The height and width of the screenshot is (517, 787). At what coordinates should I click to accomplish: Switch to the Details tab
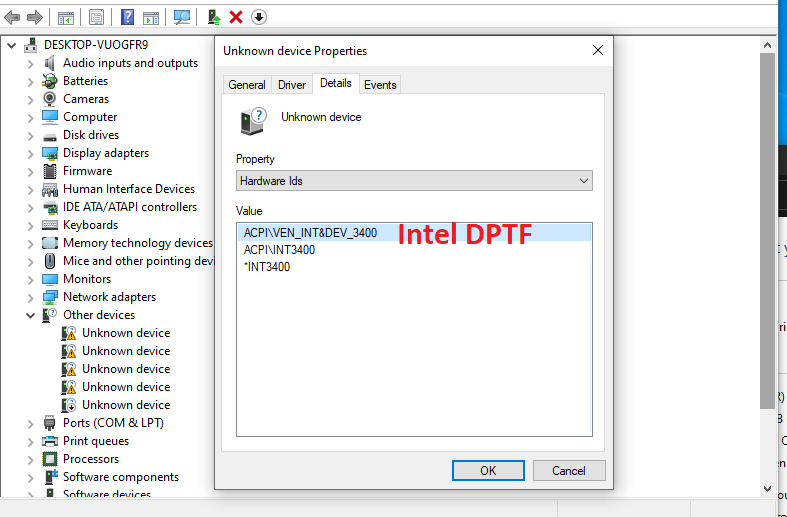coord(335,83)
